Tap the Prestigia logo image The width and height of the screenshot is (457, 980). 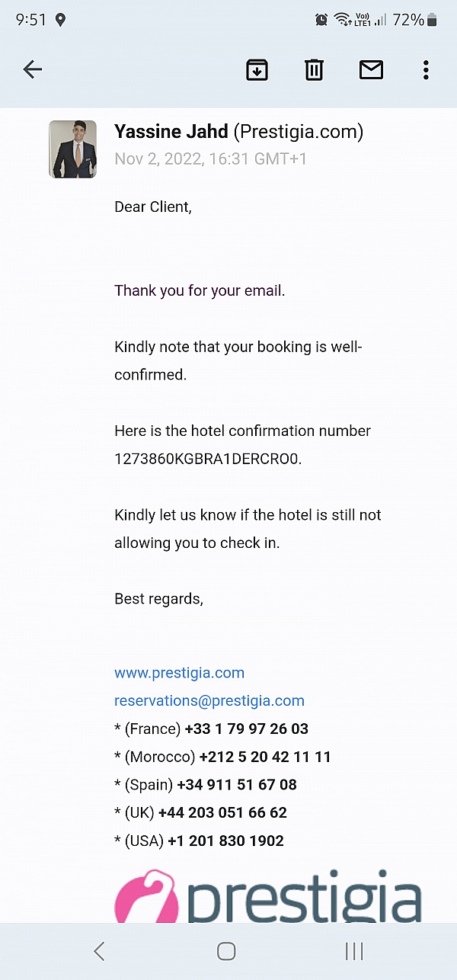coord(268,899)
